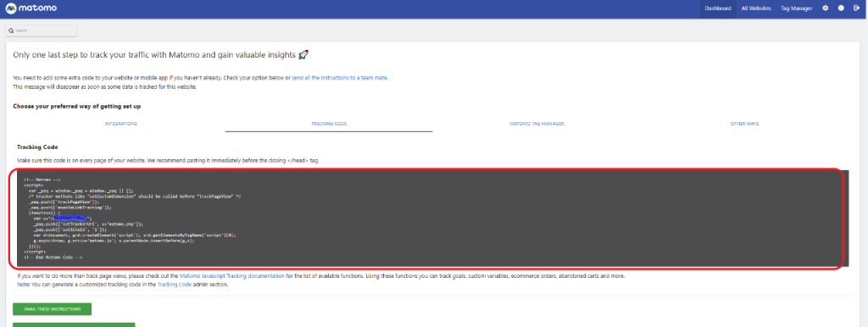Click the 'Tracking Code' section heading
Image resolution: width=868 pixels, height=327 pixels.
37,147
